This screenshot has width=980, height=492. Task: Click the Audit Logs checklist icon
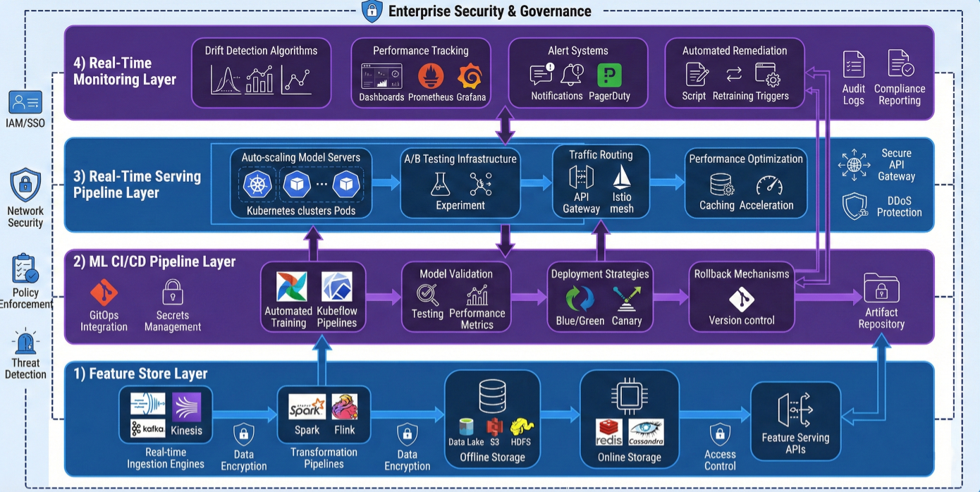click(854, 65)
